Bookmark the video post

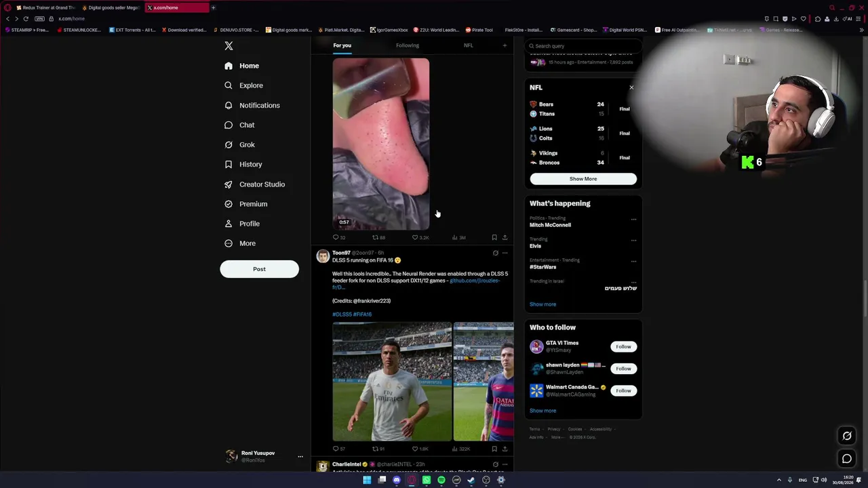point(494,237)
